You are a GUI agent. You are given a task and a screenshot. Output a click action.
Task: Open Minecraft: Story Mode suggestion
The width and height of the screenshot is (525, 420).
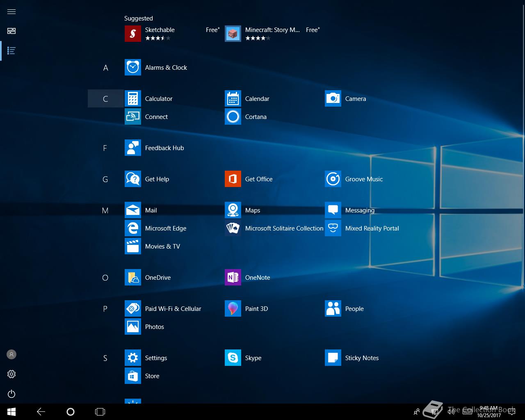pyautogui.click(x=272, y=34)
